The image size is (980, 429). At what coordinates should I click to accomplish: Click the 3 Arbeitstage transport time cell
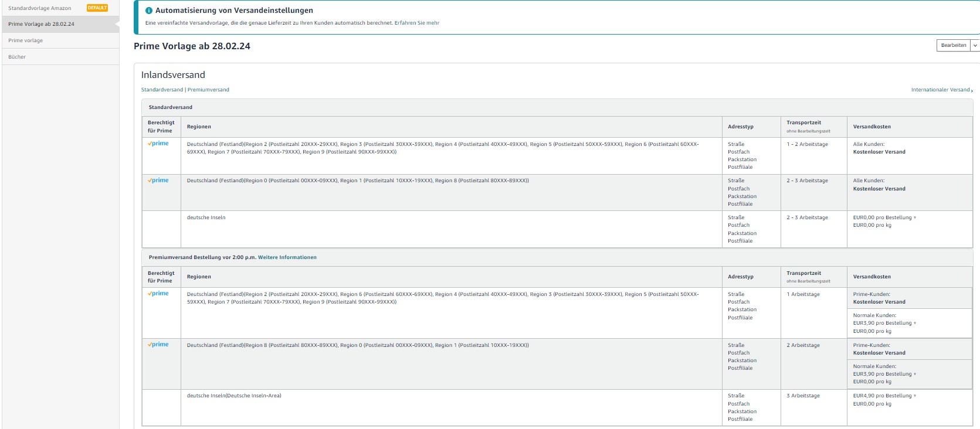point(813,408)
